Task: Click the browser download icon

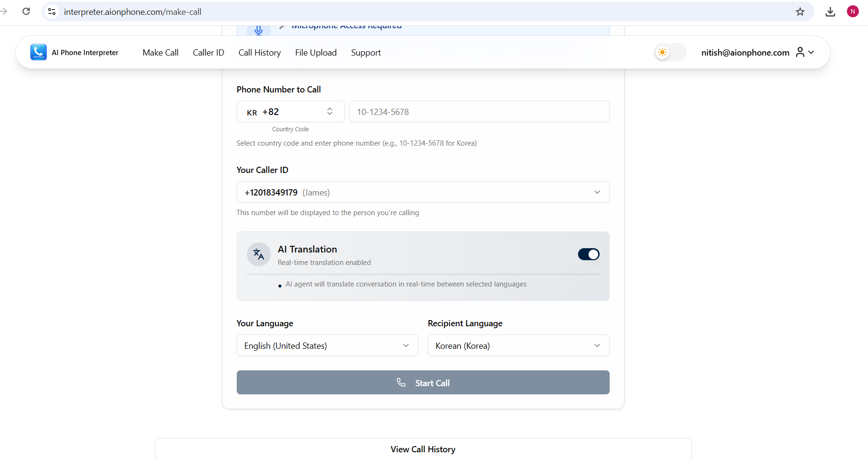Action: 831,11
